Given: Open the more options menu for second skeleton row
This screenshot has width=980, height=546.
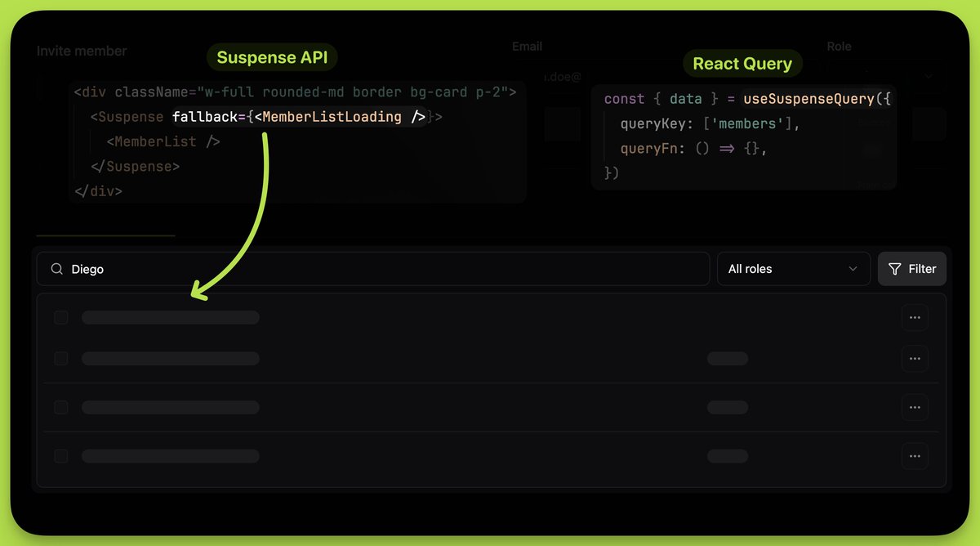Looking at the screenshot, I should click(915, 358).
